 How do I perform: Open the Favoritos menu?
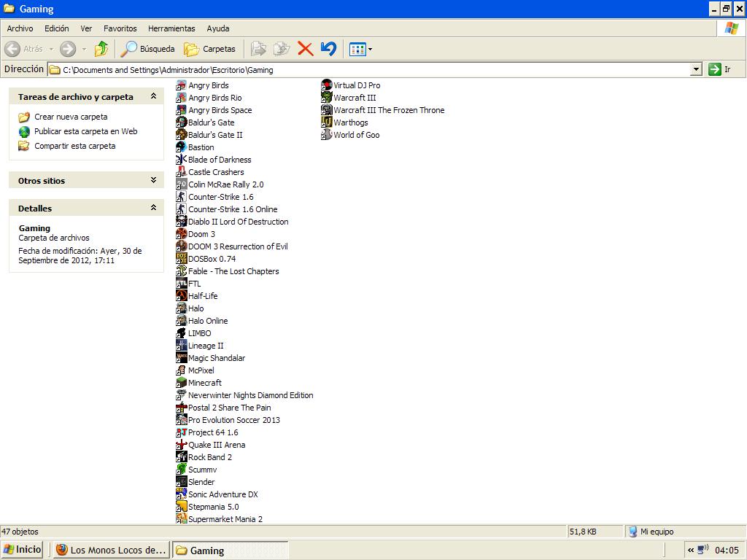tap(120, 28)
